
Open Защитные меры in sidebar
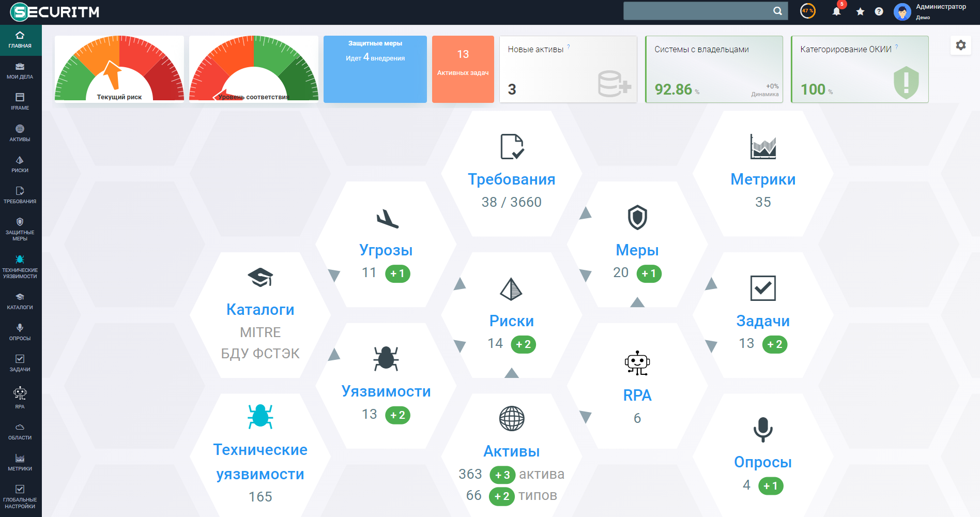coord(20,230)
